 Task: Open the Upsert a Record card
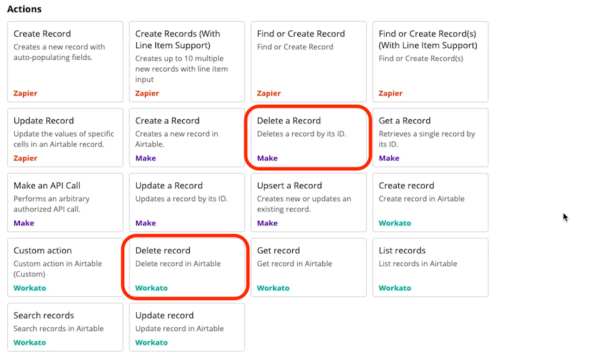(308, 202)
